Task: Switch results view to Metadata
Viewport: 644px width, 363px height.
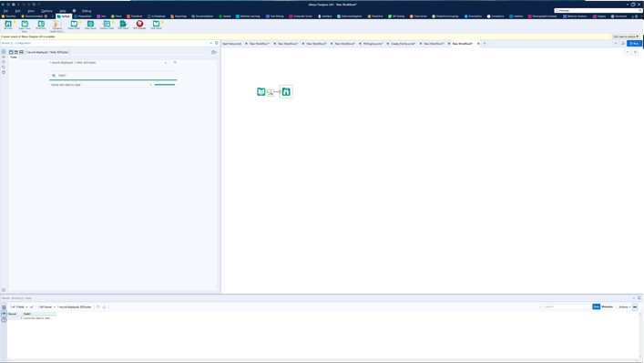Action: click(x=607, y=306)
